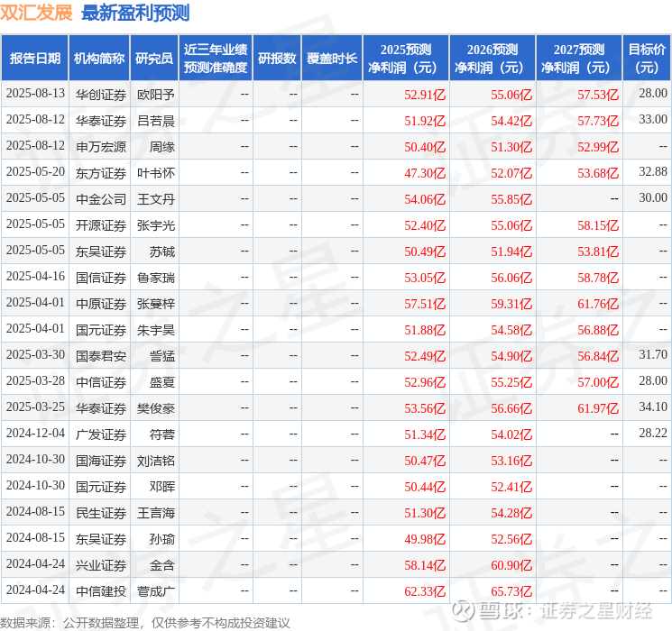Screen dimensions: 672x631
Task: Click the 双汇发展 title text
Action: tap(36, 13)
